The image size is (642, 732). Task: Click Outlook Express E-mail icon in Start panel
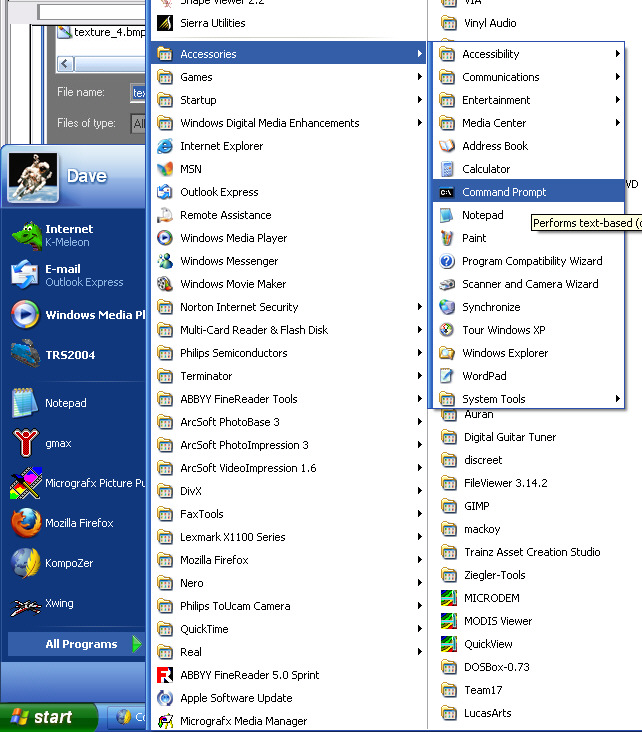coord(25,275)
